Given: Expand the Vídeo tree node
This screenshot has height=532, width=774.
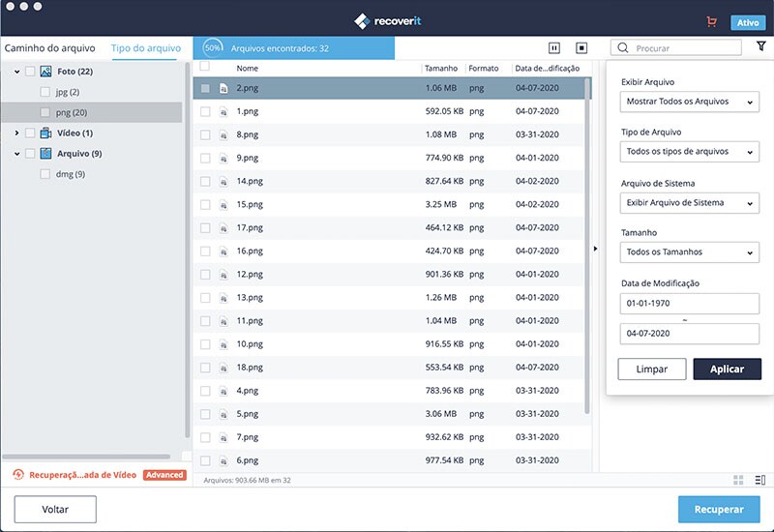Looking at the screenshot, I should [16, 133].
